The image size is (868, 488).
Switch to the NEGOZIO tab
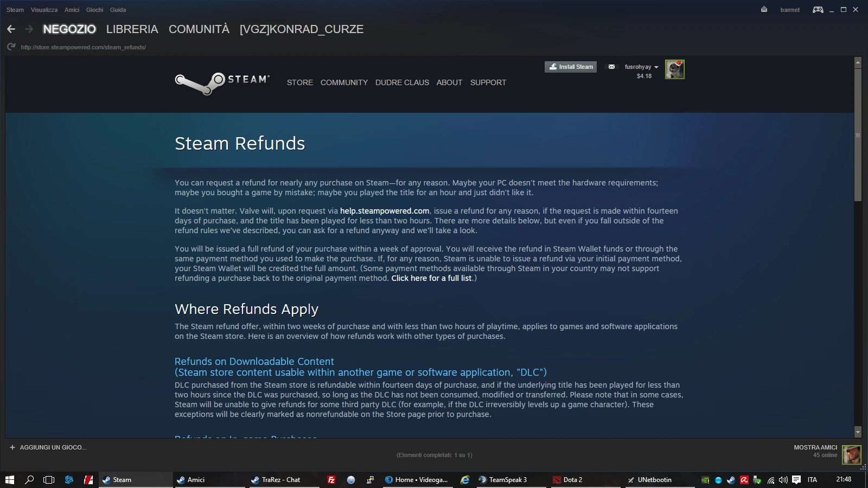pyautogui.click(x=69, y=29)
